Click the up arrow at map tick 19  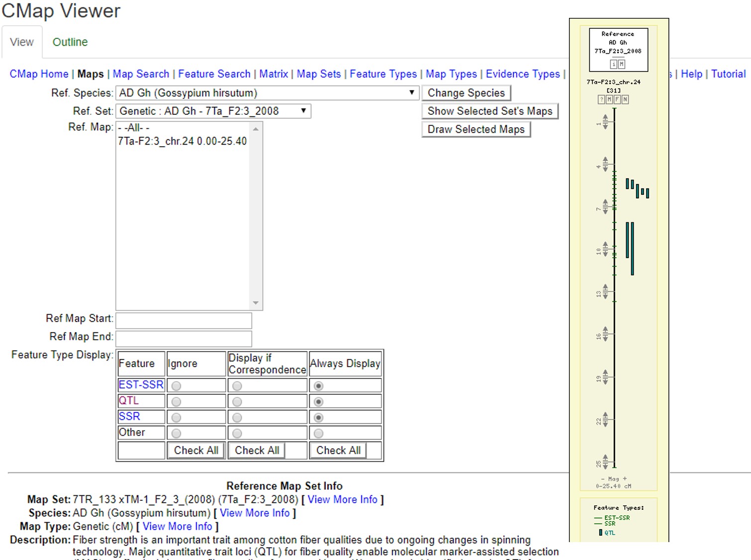coord(605,373)
